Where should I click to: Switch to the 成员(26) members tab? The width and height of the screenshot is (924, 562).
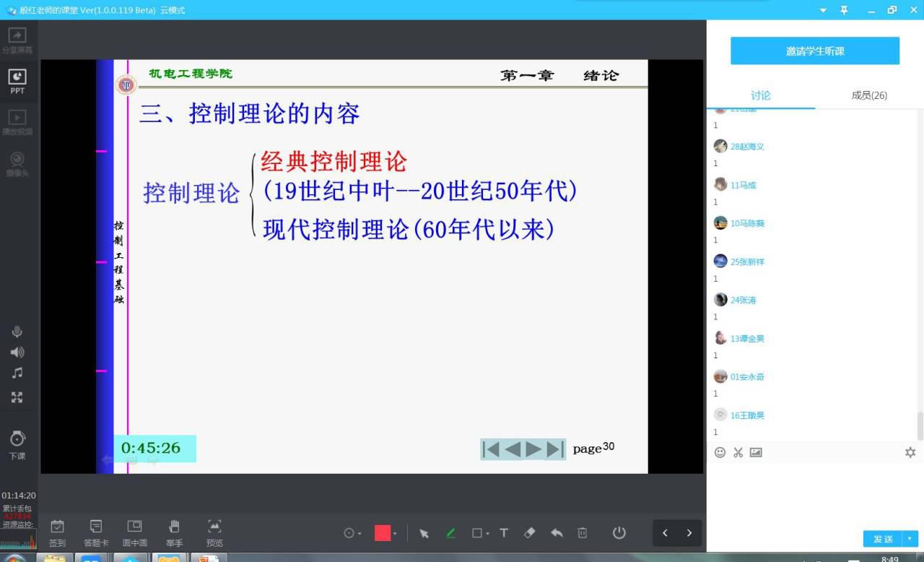coord(869,95)
